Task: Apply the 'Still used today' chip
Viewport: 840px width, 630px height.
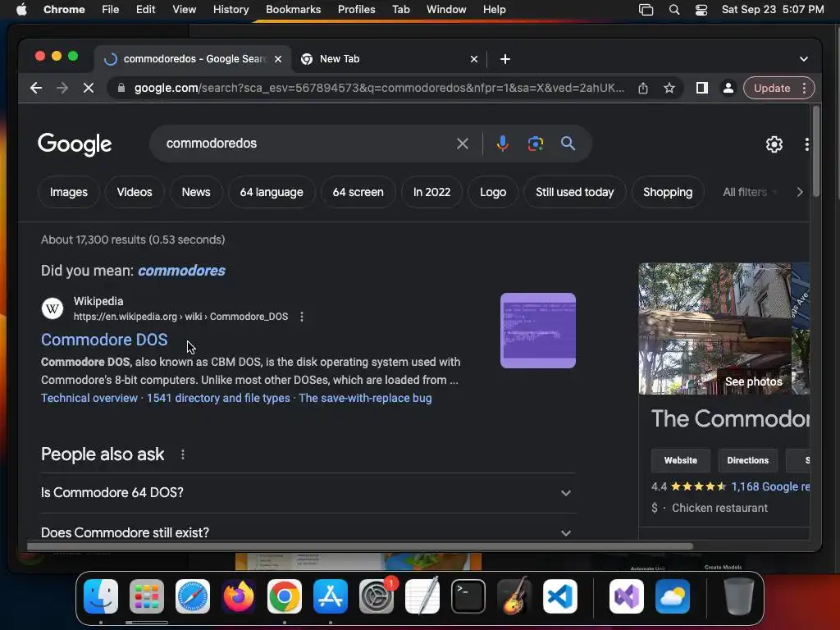Action: 575,192
